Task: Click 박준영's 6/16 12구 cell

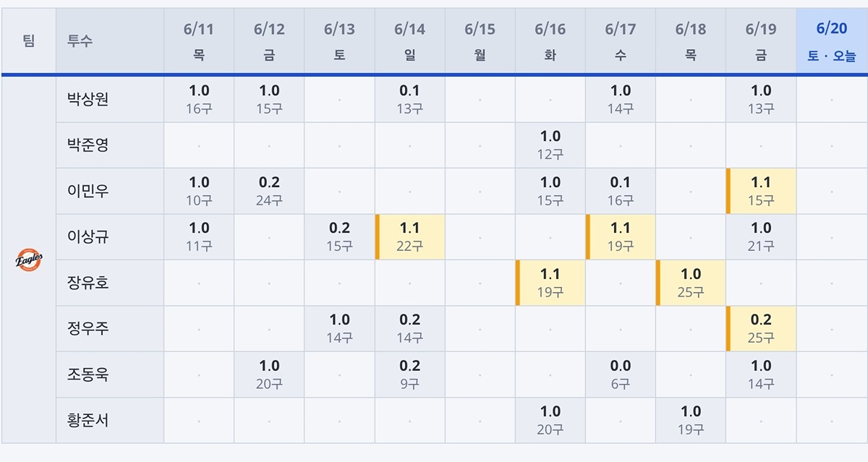Action: 550,145
